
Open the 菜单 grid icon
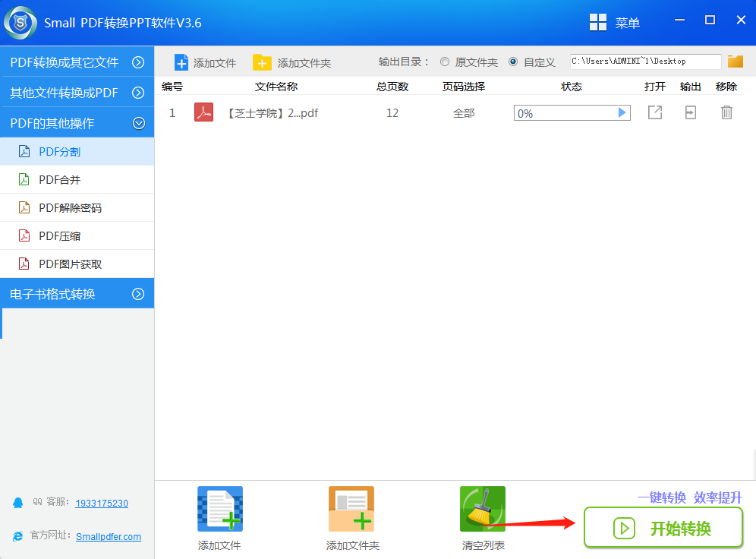click(x=598, y=22)
